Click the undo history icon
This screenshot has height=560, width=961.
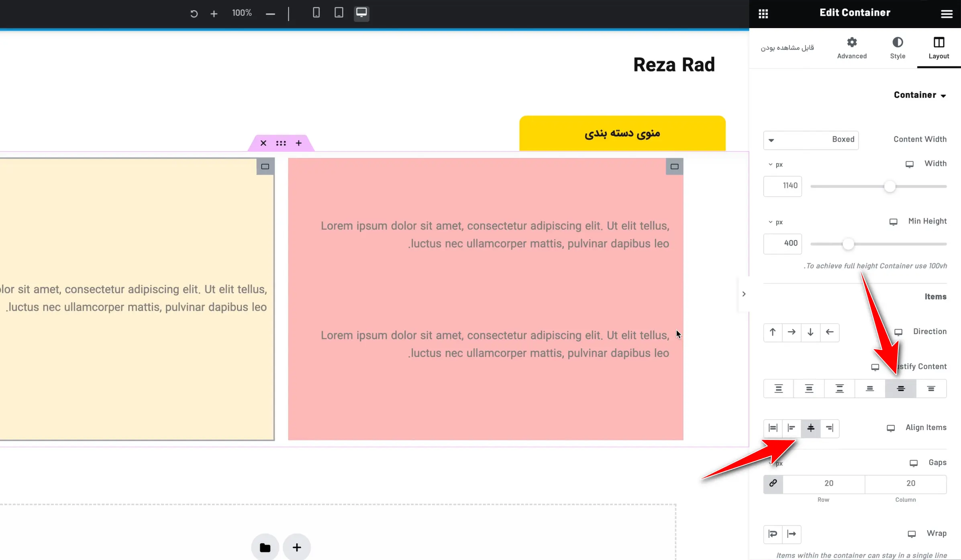pos(194,14)
